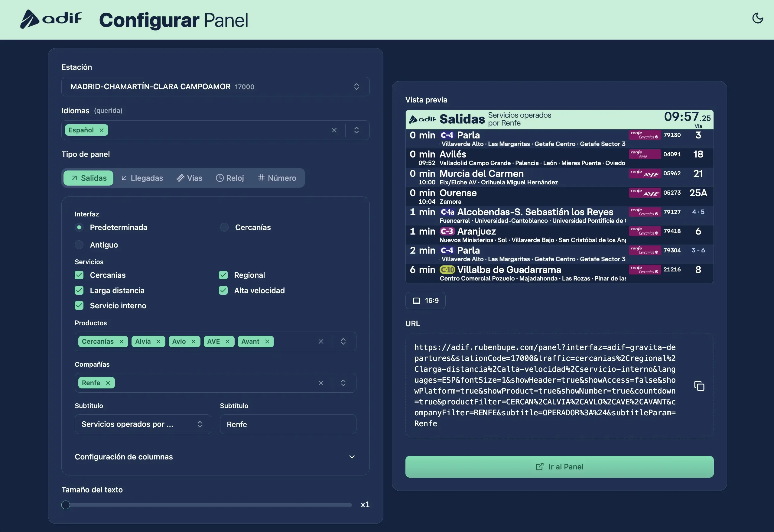The width and height of the screenshot is (774, 532).
Task: Open the Idiomas language dropdown arrows
Action: [356, 130]
